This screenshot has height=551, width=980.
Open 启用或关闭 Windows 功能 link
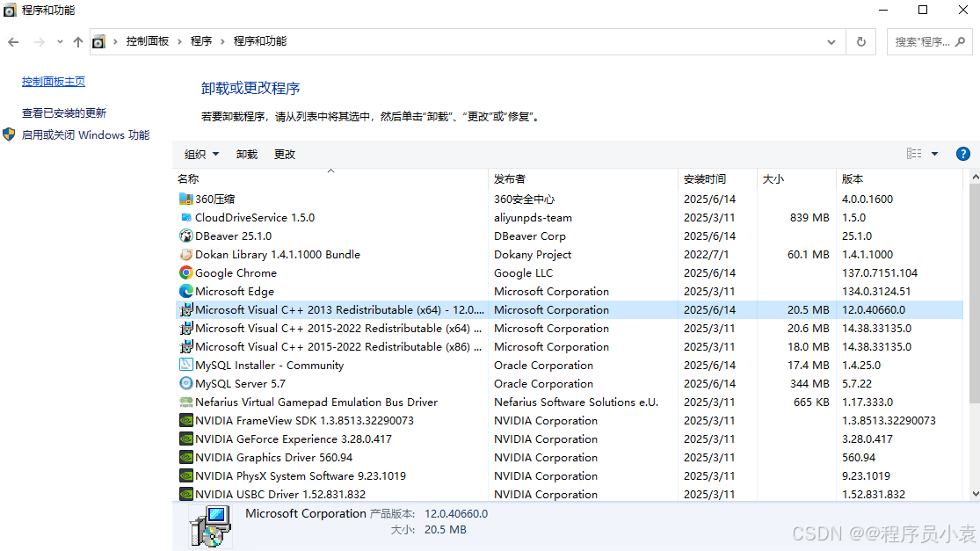pos(85,135)
